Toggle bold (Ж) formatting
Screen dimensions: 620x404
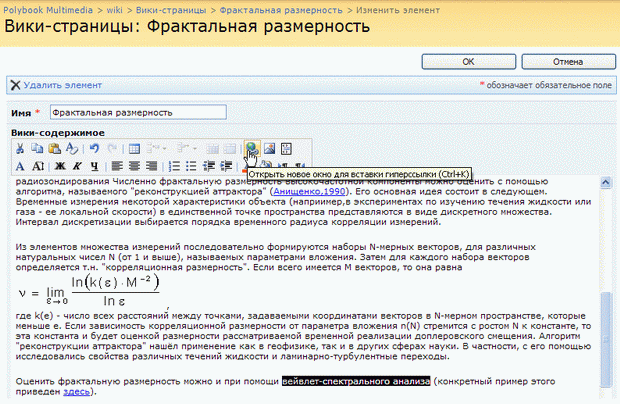coord(60,166)
